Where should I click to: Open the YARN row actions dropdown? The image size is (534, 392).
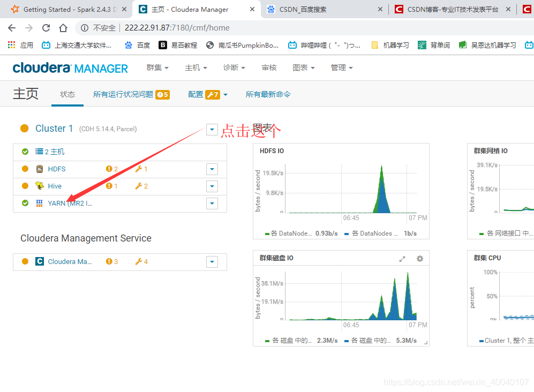(212, 203)
